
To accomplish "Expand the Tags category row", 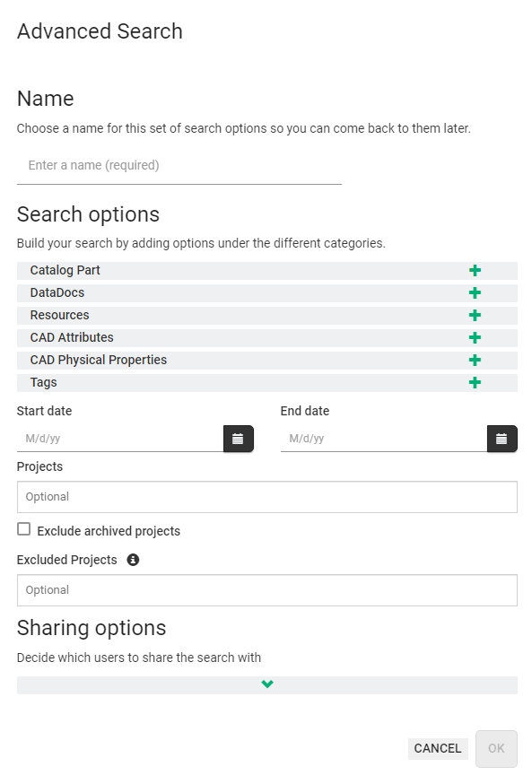I will pos(267,383).
